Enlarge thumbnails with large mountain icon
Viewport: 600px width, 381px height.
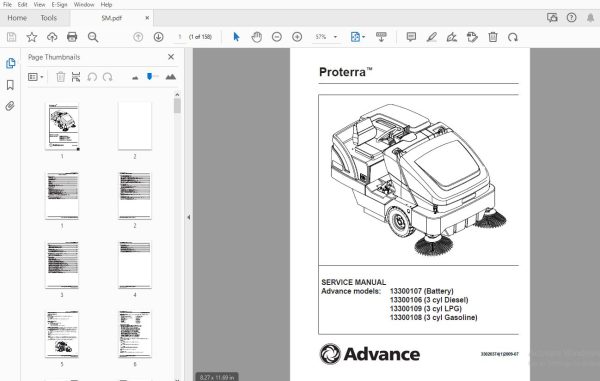coord(171,77)
